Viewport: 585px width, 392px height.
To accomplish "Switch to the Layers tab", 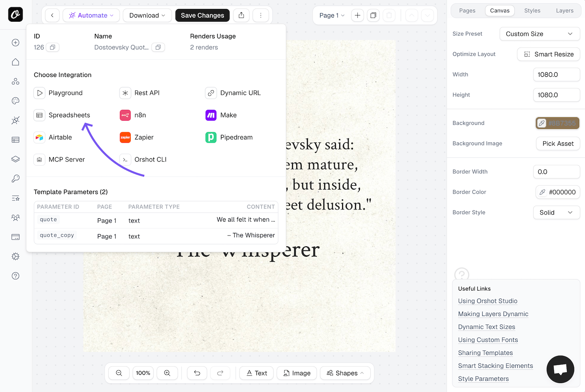I will [x=565, y=10].
